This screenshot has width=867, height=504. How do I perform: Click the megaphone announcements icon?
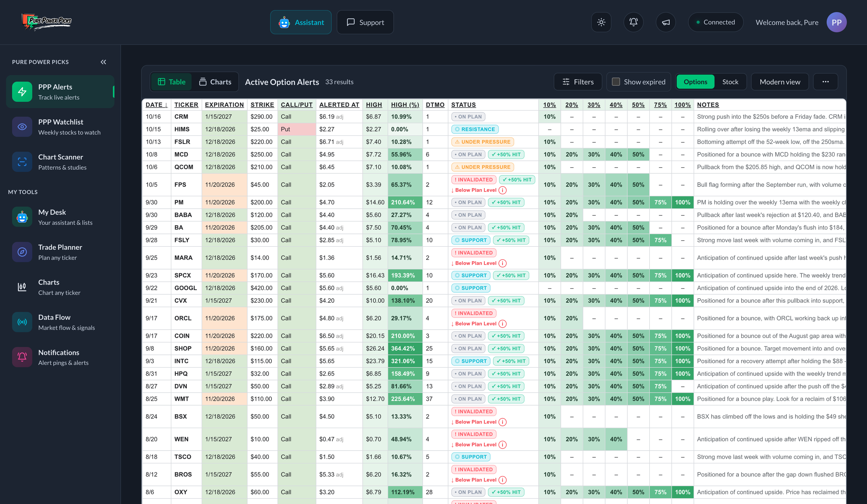(666, 23)
